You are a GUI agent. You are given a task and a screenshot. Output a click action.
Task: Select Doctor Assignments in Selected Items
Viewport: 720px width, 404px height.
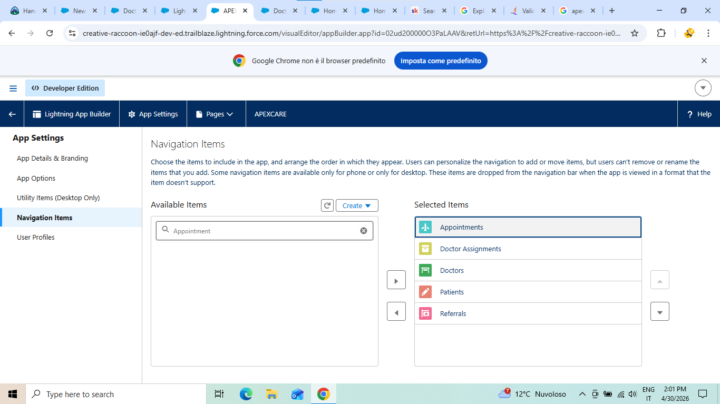(528, 249)
